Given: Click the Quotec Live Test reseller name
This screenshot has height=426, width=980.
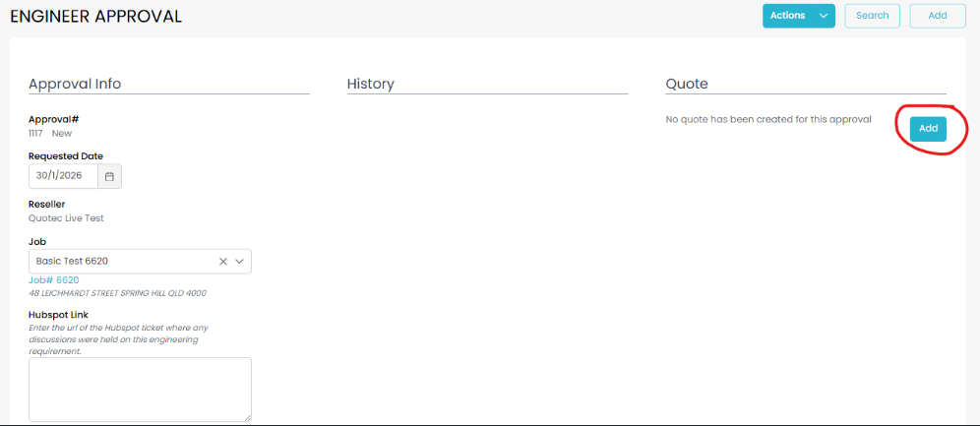Looking at the screenshot, I should click(x=66, y=218).
